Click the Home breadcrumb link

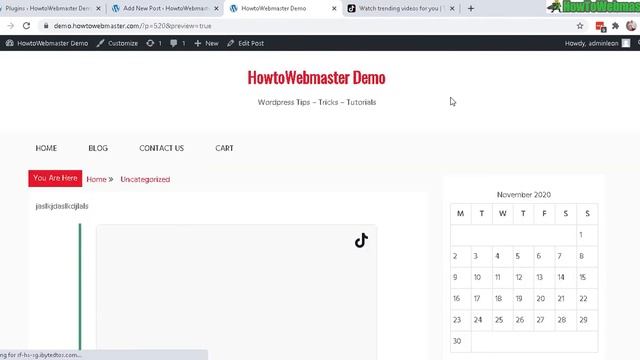(96, 179)
